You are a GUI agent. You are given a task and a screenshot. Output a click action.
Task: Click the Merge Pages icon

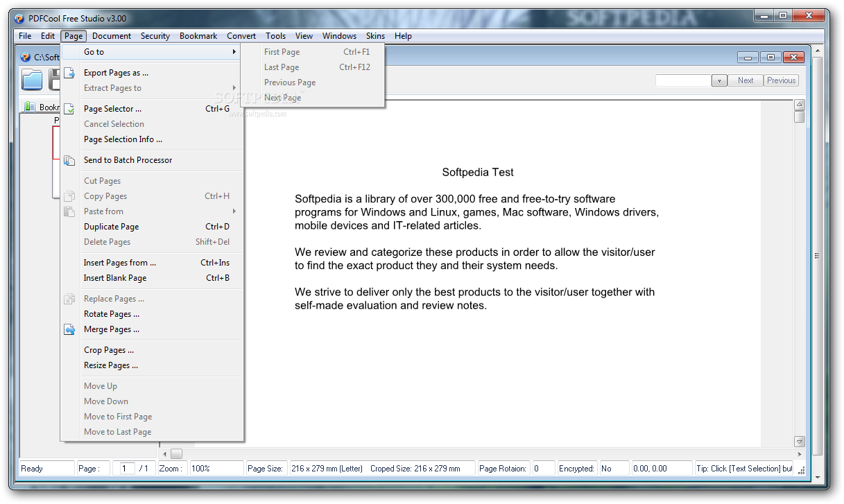pyautogui.click(x=69, y=329)
